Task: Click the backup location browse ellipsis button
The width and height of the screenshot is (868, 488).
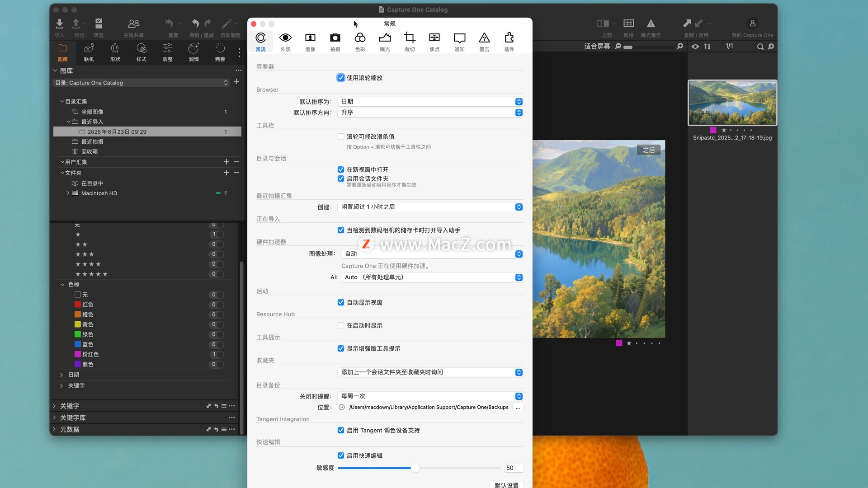Action: coord(518,408)
